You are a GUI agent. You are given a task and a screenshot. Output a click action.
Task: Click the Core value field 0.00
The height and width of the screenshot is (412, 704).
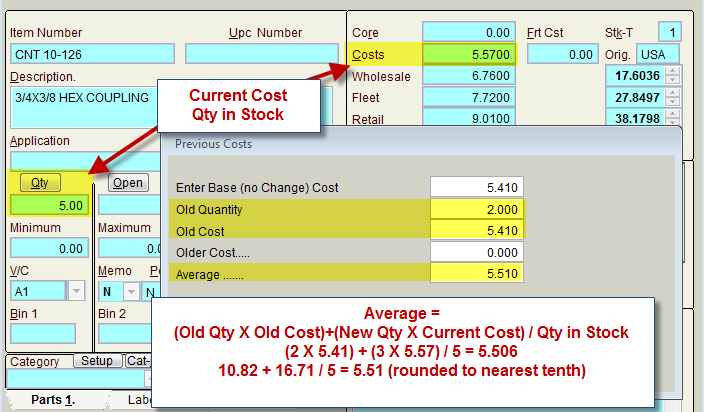(x=469, y=32)
